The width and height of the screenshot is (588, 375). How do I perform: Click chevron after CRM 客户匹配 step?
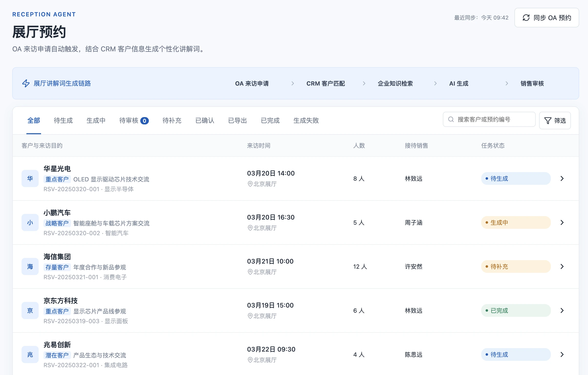[x=364, y=84]
